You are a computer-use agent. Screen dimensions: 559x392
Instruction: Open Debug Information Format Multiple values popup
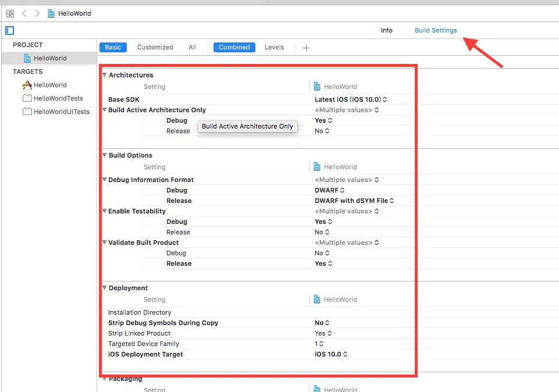347,180
